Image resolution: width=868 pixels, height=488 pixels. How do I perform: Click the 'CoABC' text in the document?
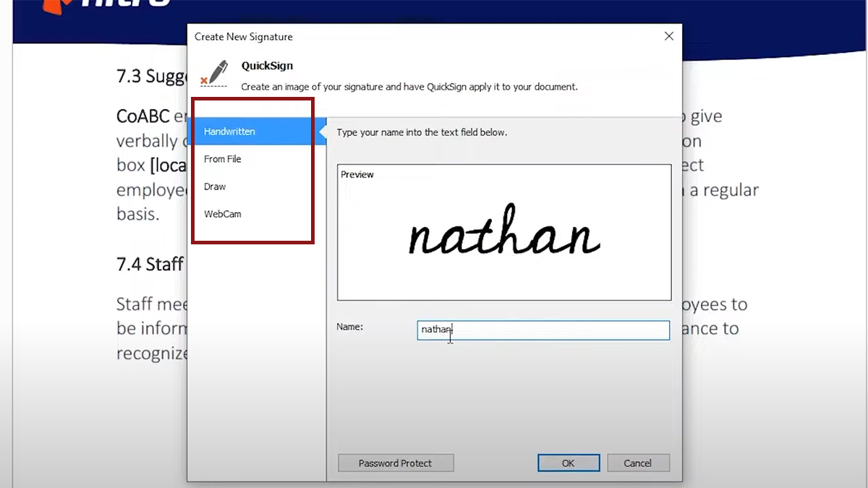pyautogui.click(x=143, y=116)
